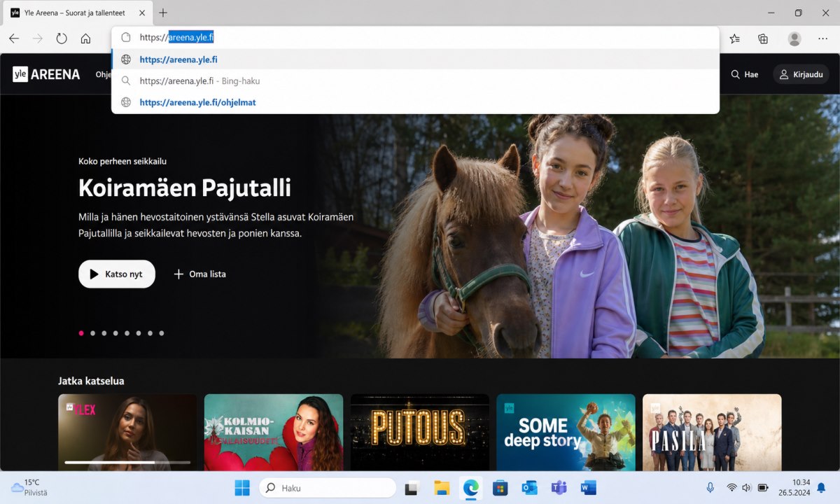This screenshot has height=504, width=840.
Task: Open the notifications bell icon
Action: tap(821, 488)
